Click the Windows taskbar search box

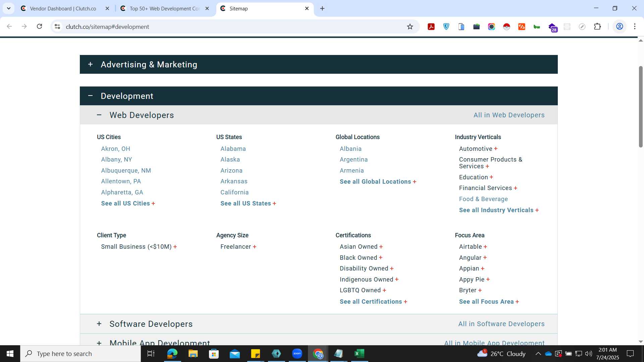click(x=80, y=354)
